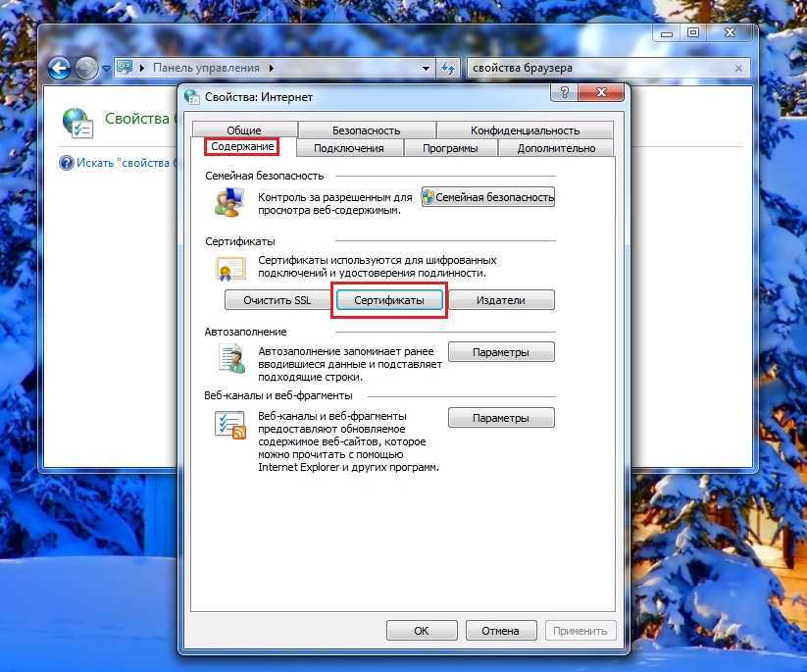The width and height of the screenshot is (807, 672).
Task: Click the Автозаполнение section icon
Action: pos(230,358)
